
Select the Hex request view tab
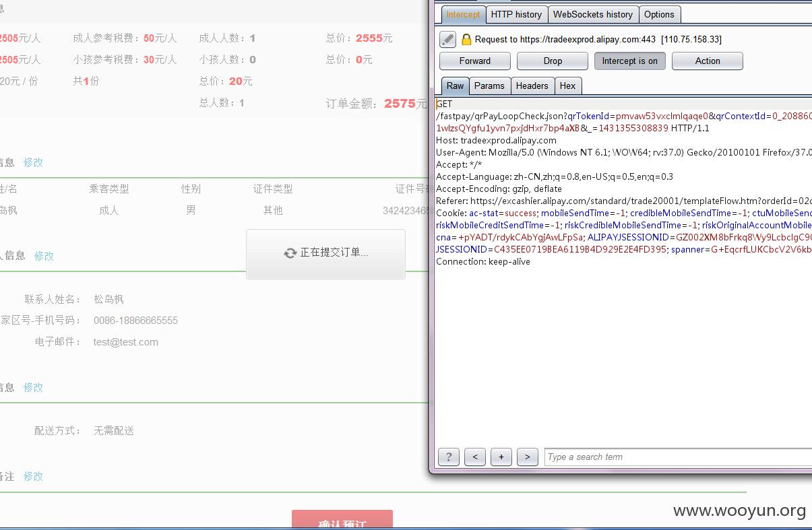pos(568,86)
